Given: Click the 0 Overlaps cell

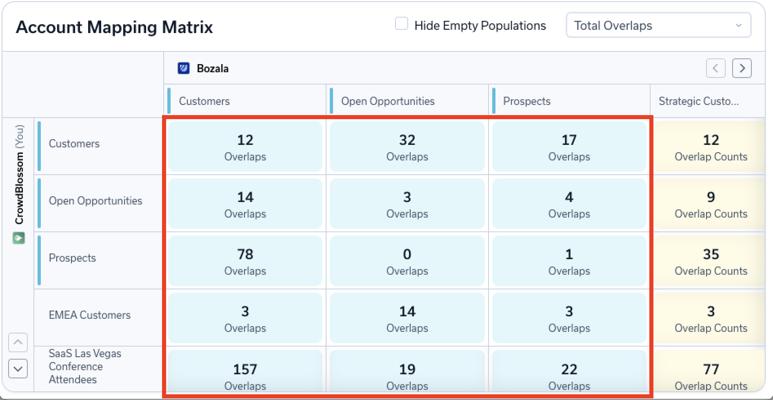Looking at the screenshot, I should (407, 261).
